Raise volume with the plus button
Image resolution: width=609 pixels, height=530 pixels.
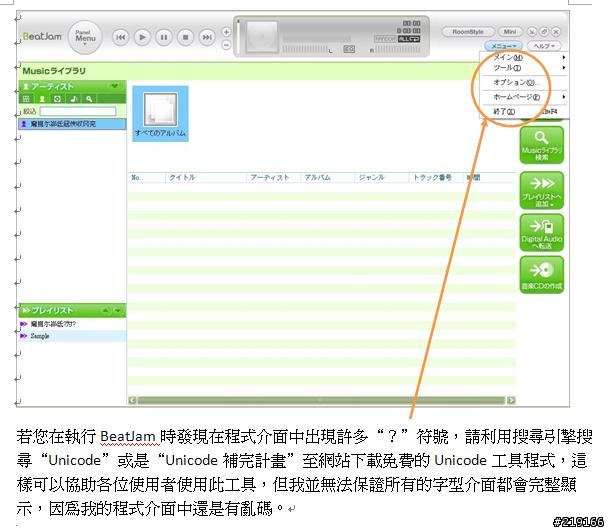click(226, 32)
